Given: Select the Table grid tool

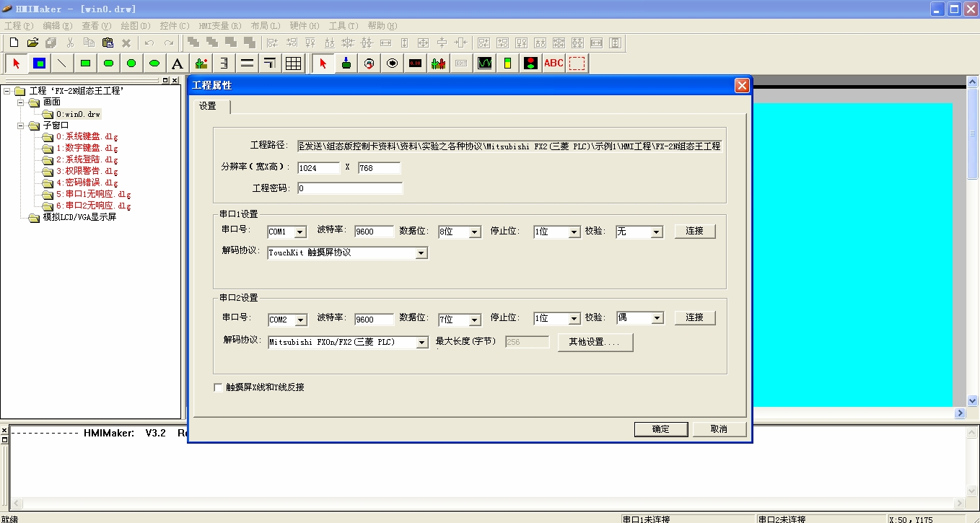Looking at the screenshot, I should 293,63.
